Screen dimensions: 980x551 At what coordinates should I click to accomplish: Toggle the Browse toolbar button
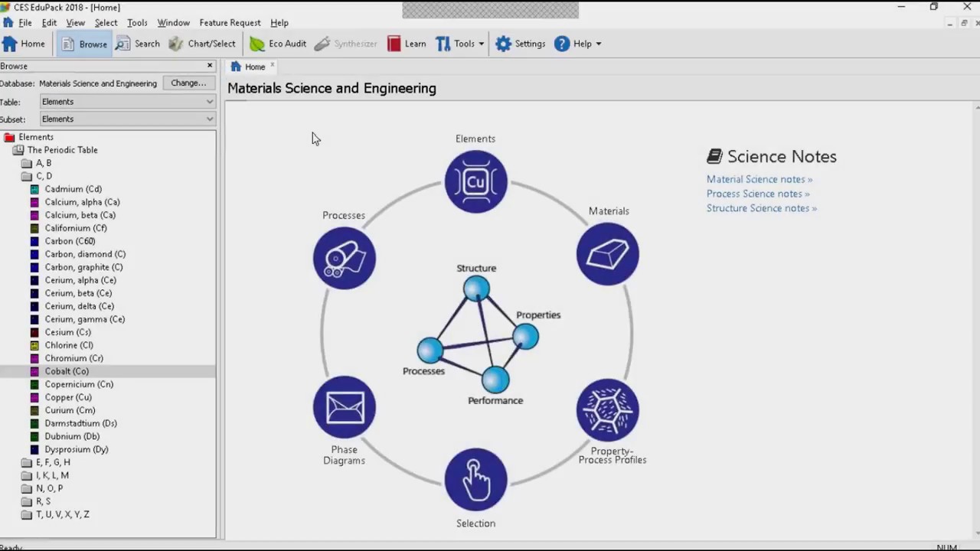[x=84, y=44]
